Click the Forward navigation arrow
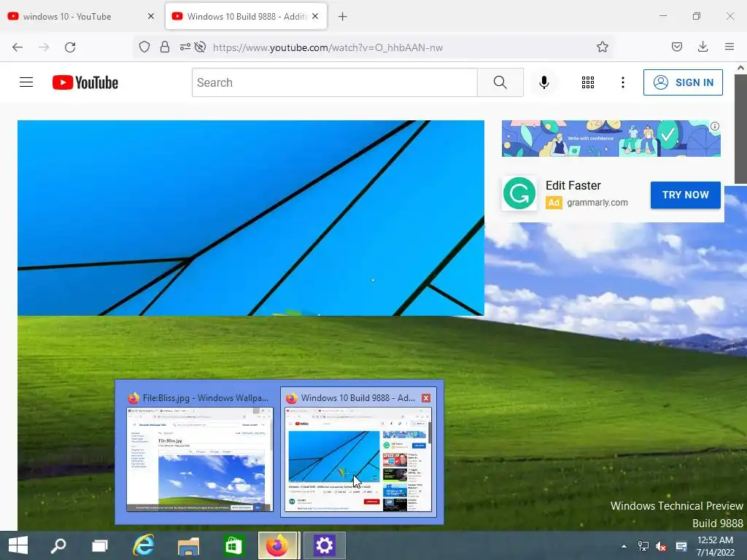This screenshot has height=560, width=747. pos(44,47)
